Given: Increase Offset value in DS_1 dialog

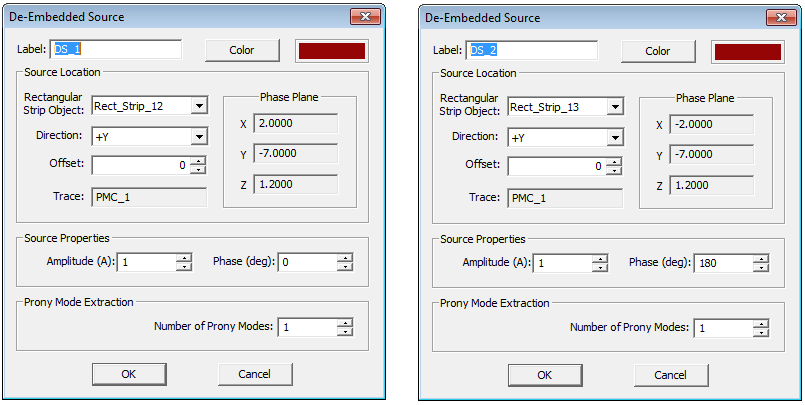Looking at the screenshot, I should (198, 161).
